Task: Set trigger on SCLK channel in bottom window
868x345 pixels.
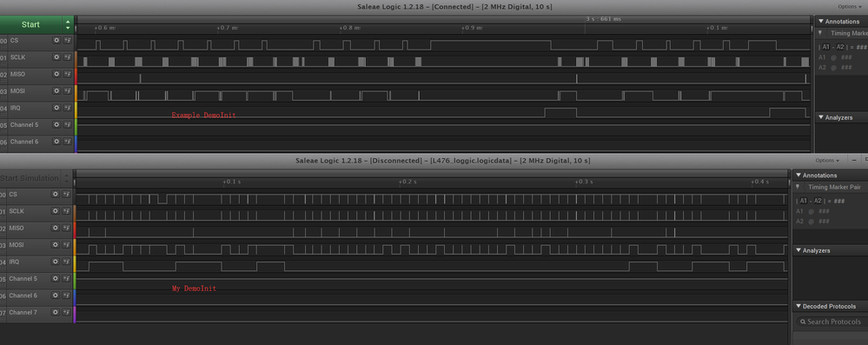Action: (66, 211)
